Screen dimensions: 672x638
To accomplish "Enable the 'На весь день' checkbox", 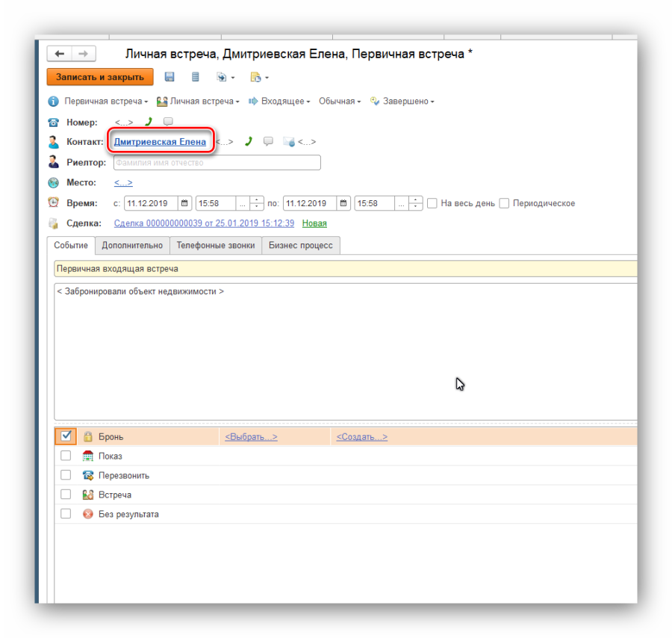I will point(432,203).
